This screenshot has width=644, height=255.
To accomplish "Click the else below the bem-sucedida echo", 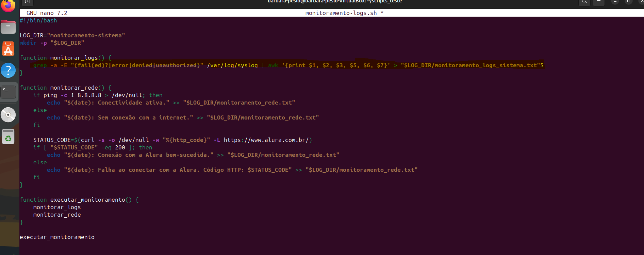I will pyautogui.click(x=40, y=162).
